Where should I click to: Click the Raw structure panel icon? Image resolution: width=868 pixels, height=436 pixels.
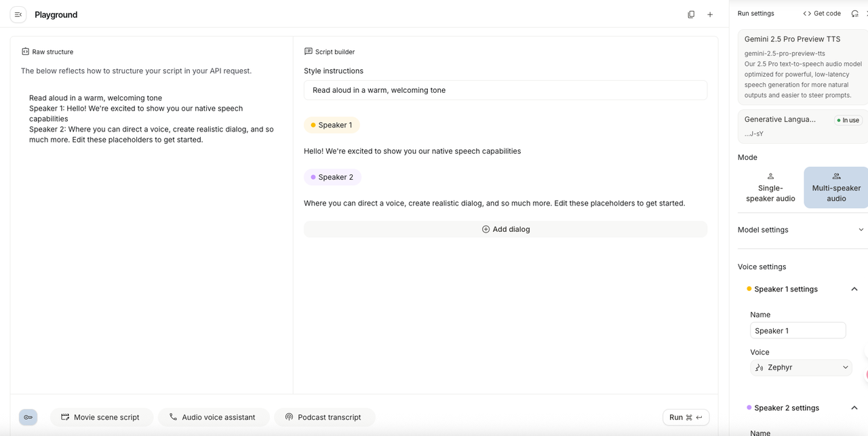(25, 52)
